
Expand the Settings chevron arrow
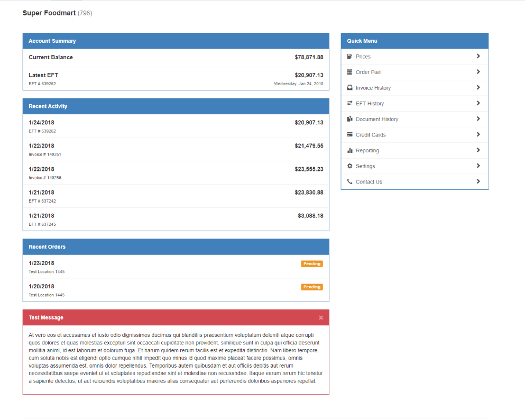(478, 166)
